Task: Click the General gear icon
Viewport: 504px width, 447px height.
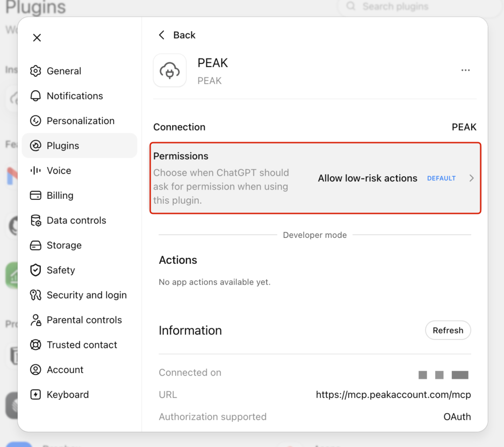Action: click(35, 71)
